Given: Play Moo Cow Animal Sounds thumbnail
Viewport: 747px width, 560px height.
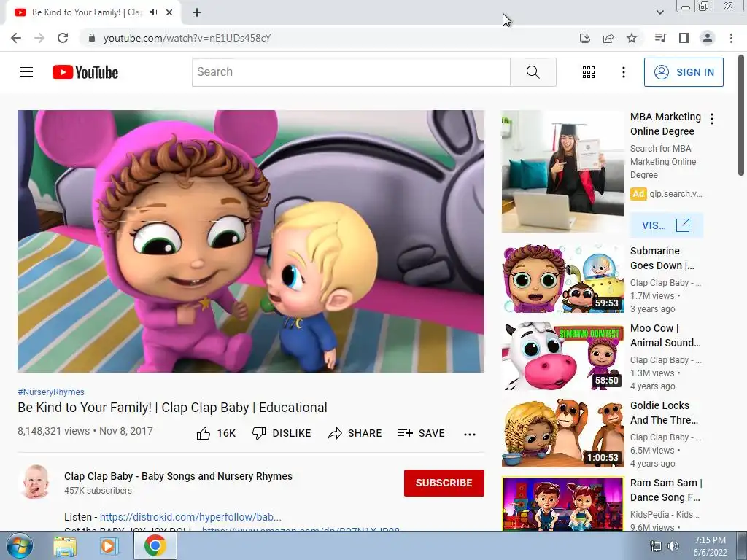Looking at the screenshot, I should [562, 356].
